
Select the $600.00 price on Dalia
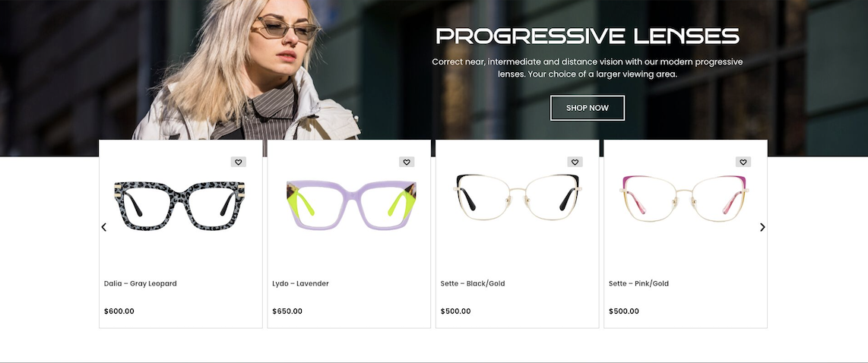(x=119, y=311)
